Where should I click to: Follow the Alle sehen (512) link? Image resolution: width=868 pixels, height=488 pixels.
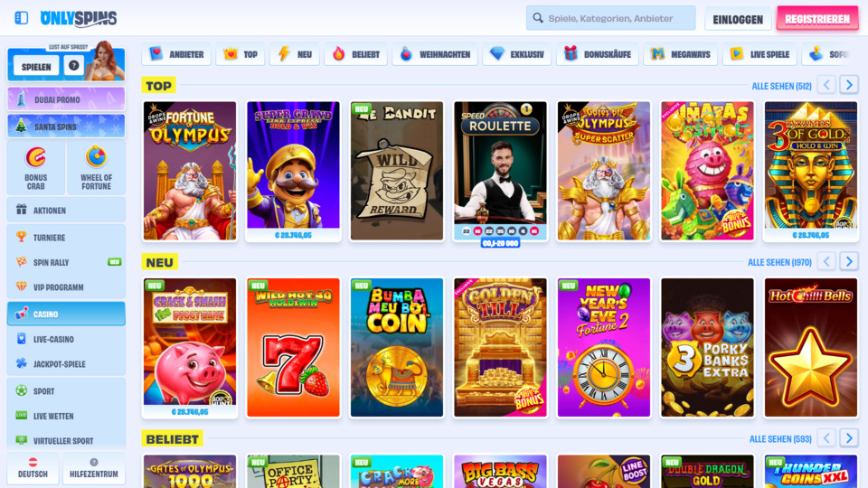tap(781, 86)
